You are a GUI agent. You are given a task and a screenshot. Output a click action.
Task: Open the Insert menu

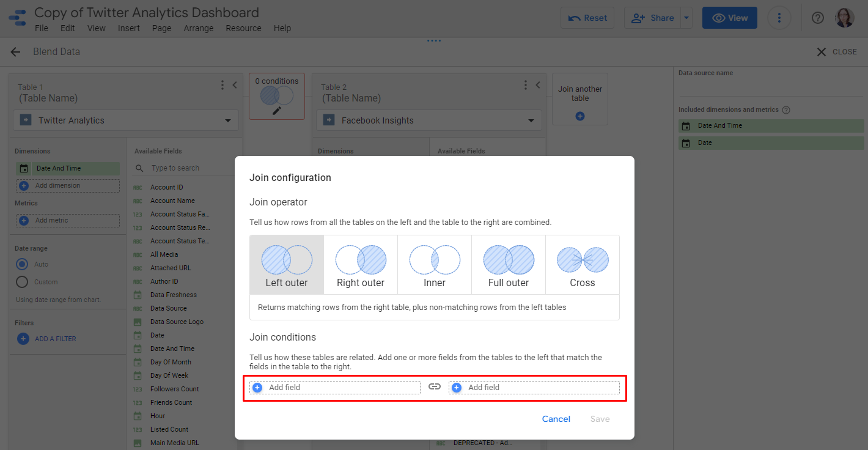(x=129, y=28)
